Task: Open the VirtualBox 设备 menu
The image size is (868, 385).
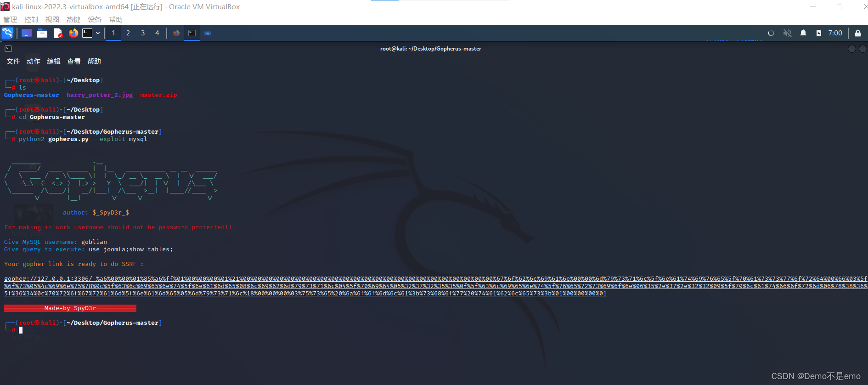Action: [95, 20]
